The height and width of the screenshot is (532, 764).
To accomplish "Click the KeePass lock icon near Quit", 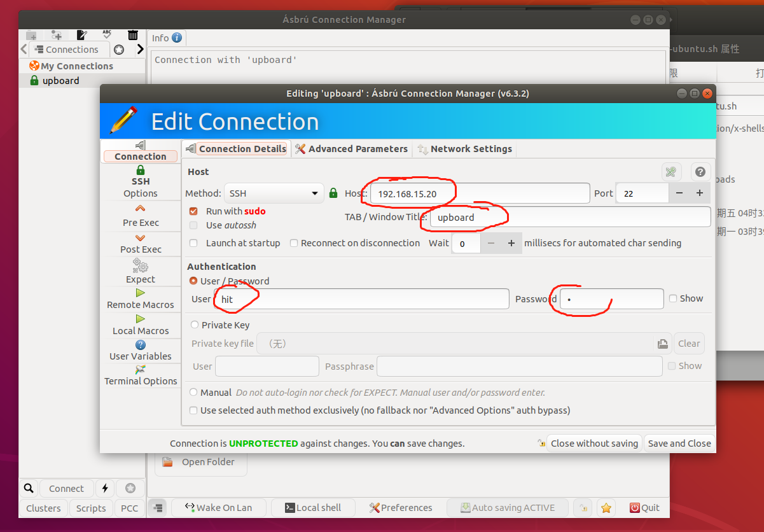I will tap(583, 508).
